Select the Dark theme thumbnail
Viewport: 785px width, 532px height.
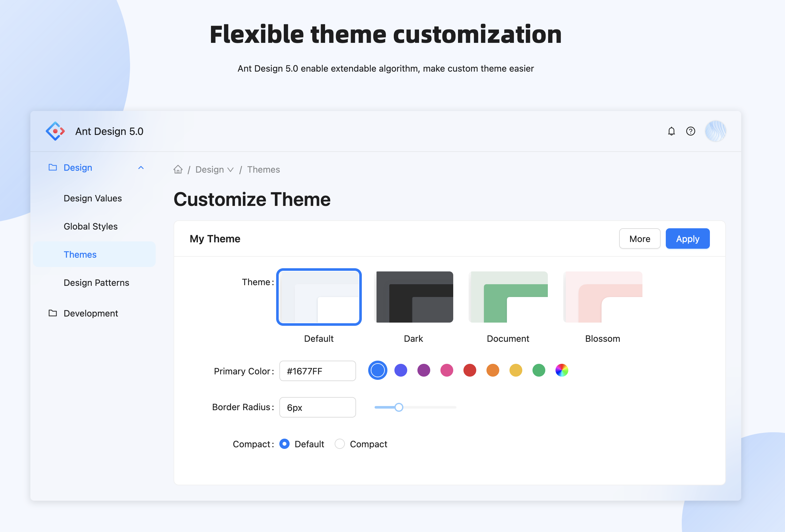pyautogui.click(x=414, y=297)
